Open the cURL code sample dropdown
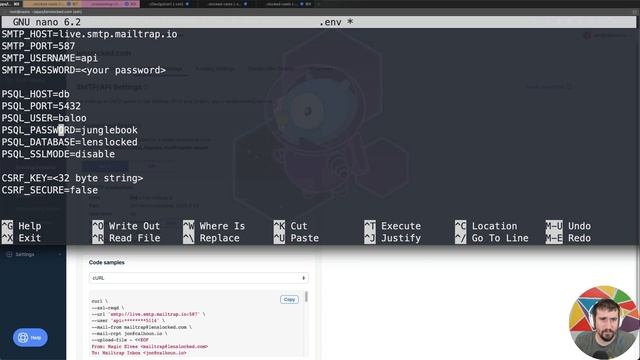The width and height of the screenshot is (640, 360). (x=198, y=278)
